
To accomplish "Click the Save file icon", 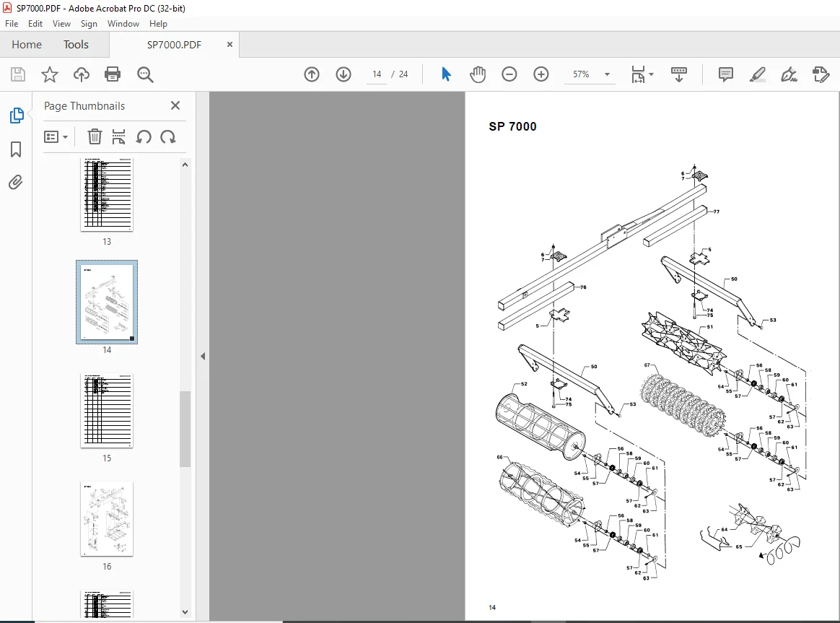I will (17, 74).
